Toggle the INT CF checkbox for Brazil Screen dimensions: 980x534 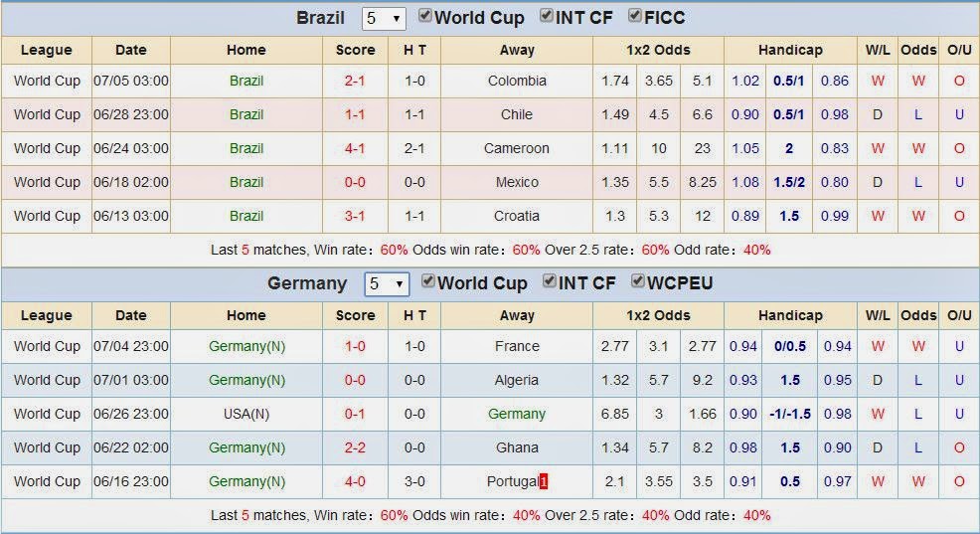[x=547, y=16]
